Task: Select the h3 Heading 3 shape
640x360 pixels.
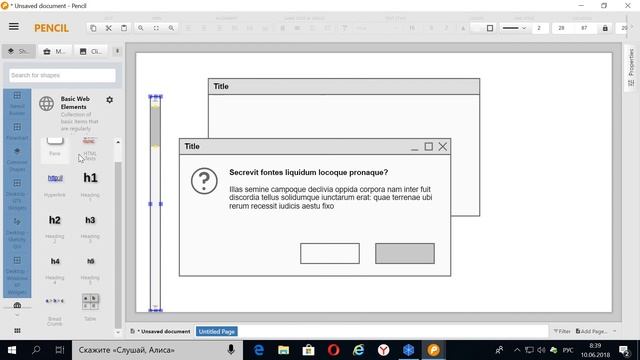Action: 90,228
